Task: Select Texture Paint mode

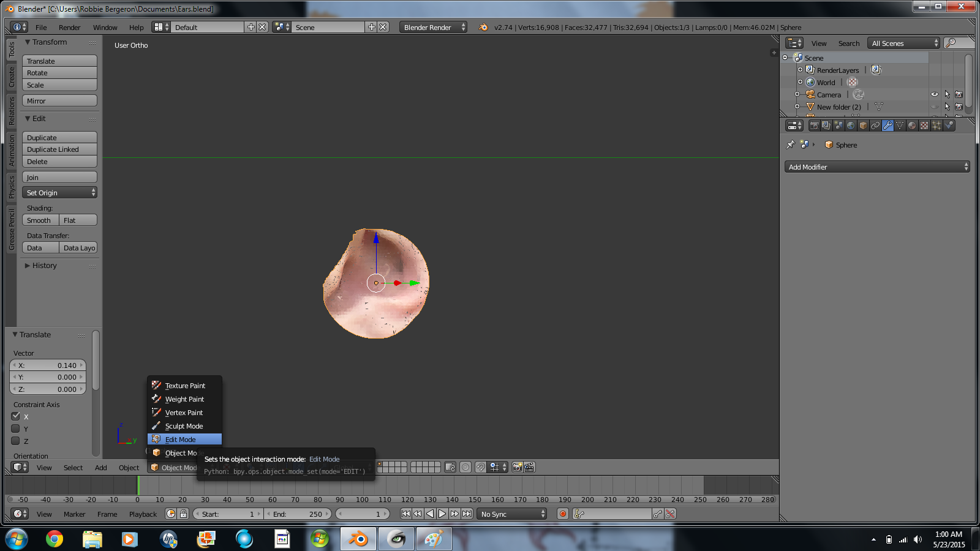Action: pos(185,386)
